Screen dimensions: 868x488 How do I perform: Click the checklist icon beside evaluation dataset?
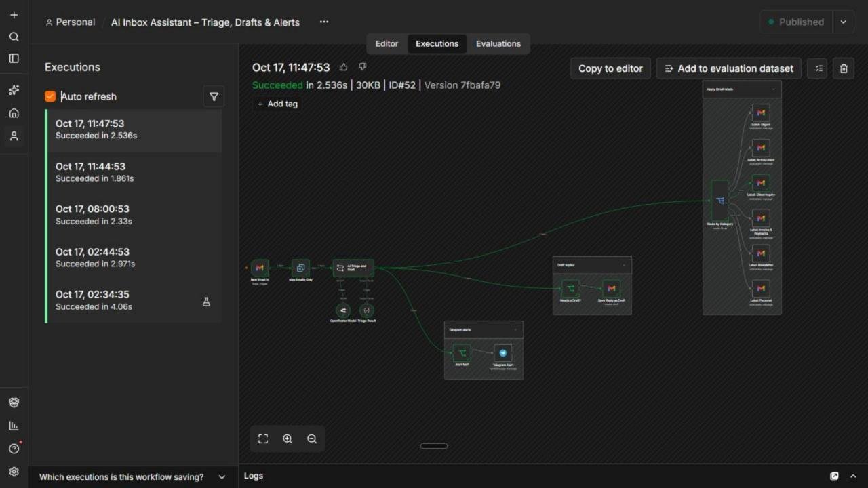[818, 68]
